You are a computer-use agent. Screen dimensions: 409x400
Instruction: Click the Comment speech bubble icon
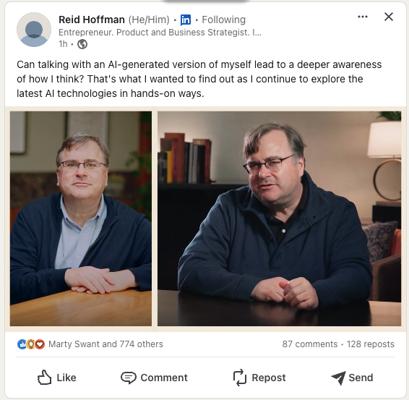[128, 378]
